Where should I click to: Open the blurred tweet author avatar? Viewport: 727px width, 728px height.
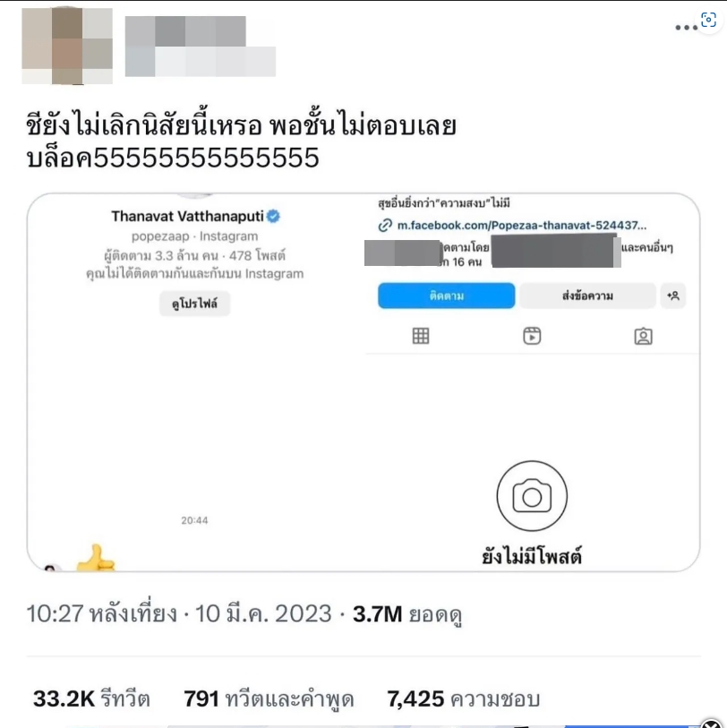coord(67,46)
